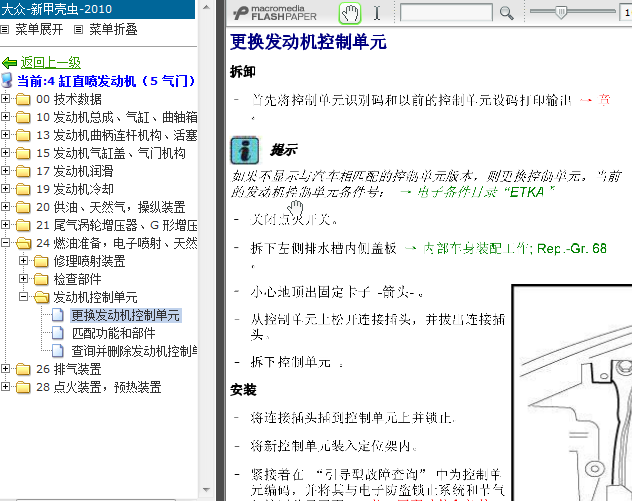This screenshot has width=632, height=501.
Task: Click the folder icon for 26 排气装置
Action: coord(23,369)
